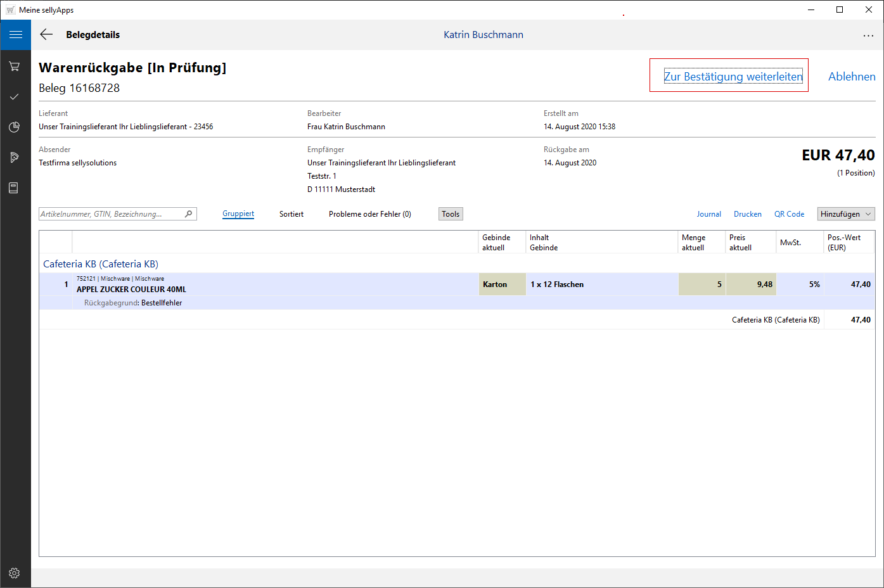The width and height of the screenshot is (884, 588).
Task: Focus the Artikelnummer search field
Action: [x=111, y=214]
